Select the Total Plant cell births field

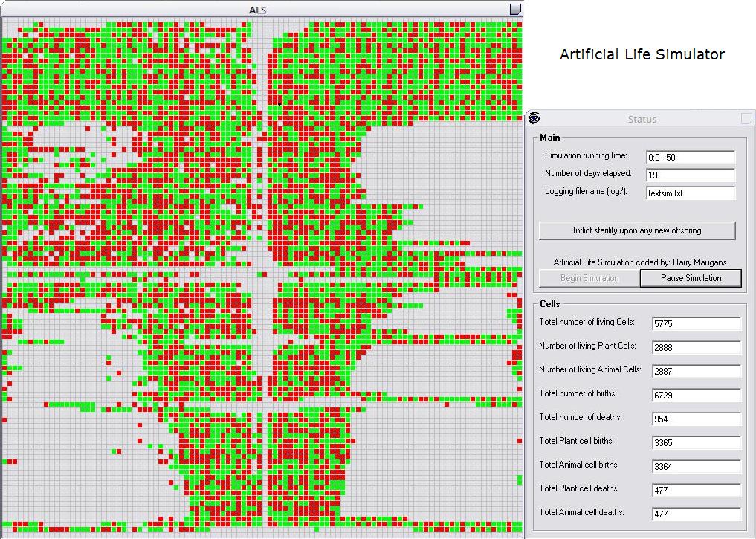(697, 442)
